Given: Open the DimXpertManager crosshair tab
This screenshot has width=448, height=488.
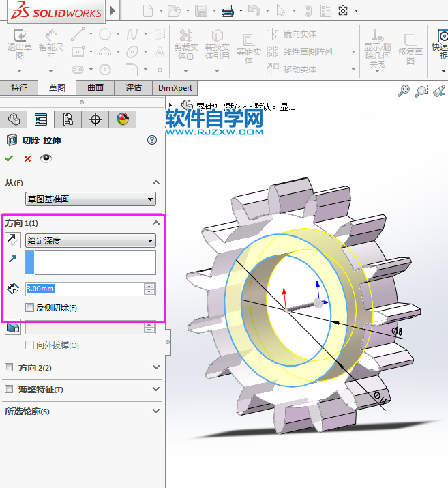Looking at the screenshot, I should pyautogui.click(x=95, y=119).
